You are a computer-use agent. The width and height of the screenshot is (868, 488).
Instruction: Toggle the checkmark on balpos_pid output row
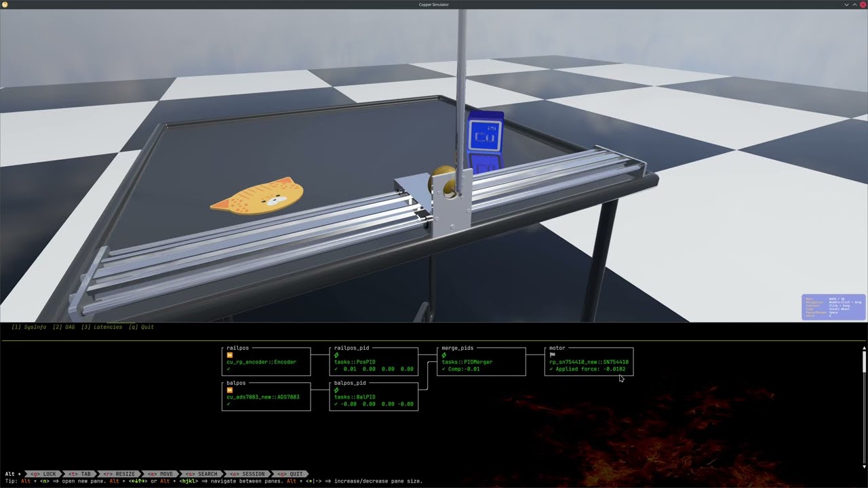[x=334, y=404]
